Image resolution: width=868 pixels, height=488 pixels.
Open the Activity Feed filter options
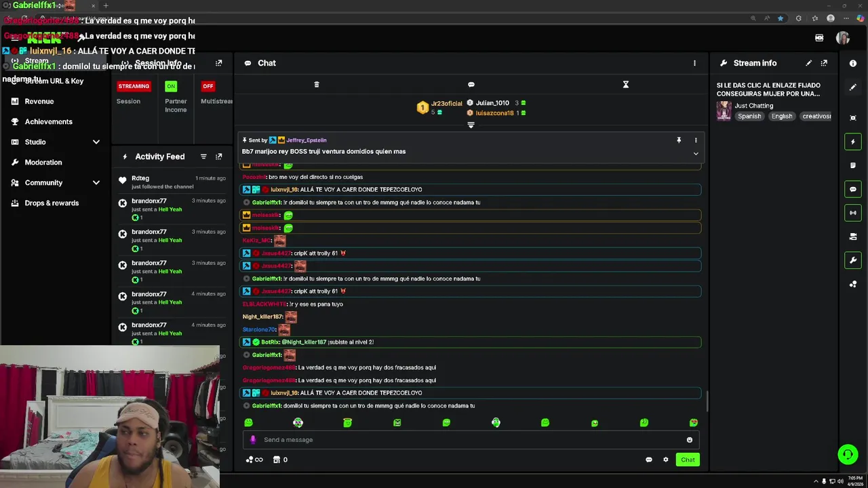click(x=203, y=157)
